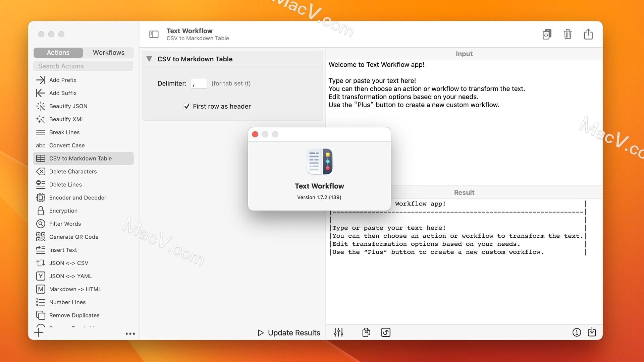The height and width of the screenshot is (362, 644).
Task: Click the trash delete icon
Action: point(568,34)
